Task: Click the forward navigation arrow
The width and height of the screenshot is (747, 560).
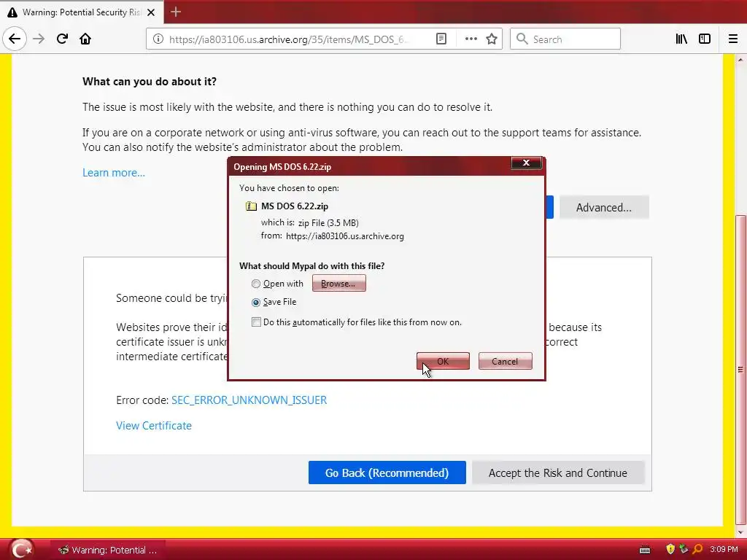Action: pyautogui.click(x=39, y=39)
